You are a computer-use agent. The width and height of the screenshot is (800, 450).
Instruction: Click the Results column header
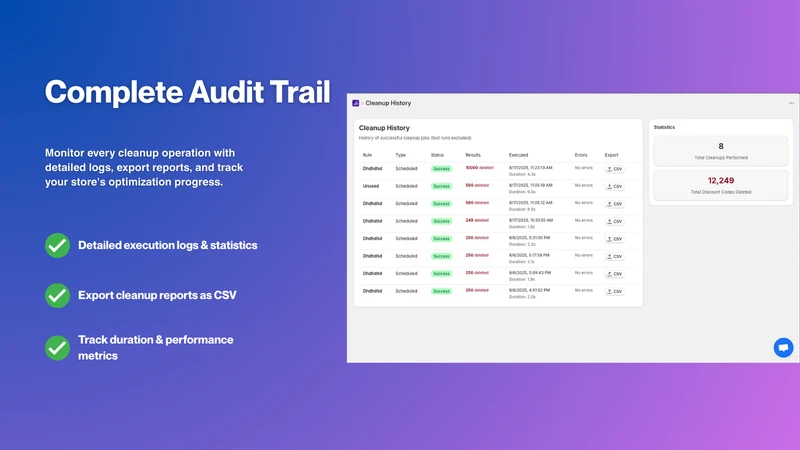[x=473, y=155]
